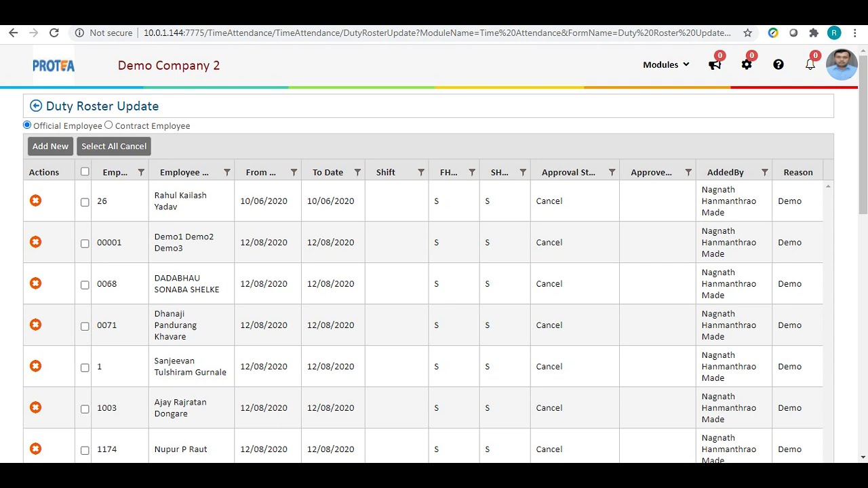Sort by the Reason column header
This screenshot has width=868, height=488.
(x=797, y=172)
